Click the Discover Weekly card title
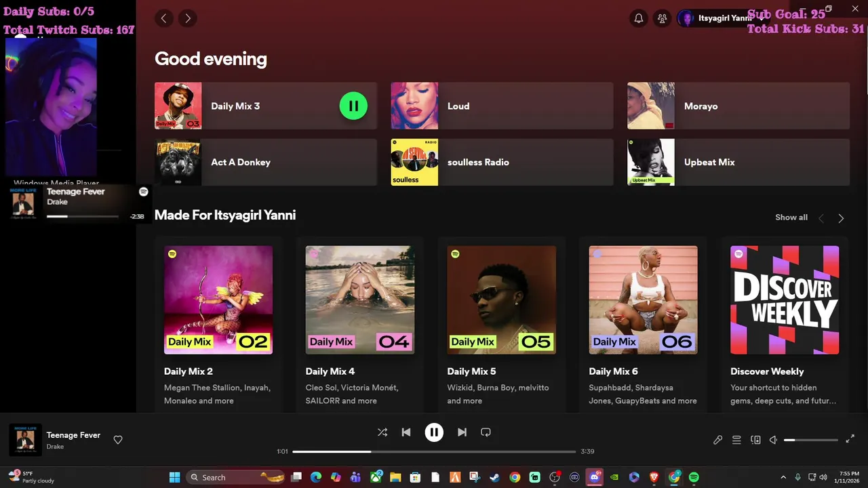The image size is (868, 488). 767,371
